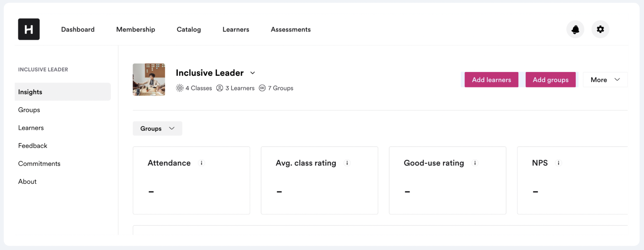Click the H logo icon
This screenshot has height=250, width=644.
[29, 29]
